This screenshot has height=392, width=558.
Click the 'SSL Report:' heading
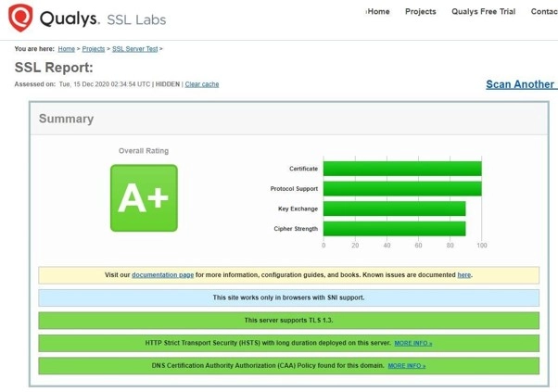point(54,68)
